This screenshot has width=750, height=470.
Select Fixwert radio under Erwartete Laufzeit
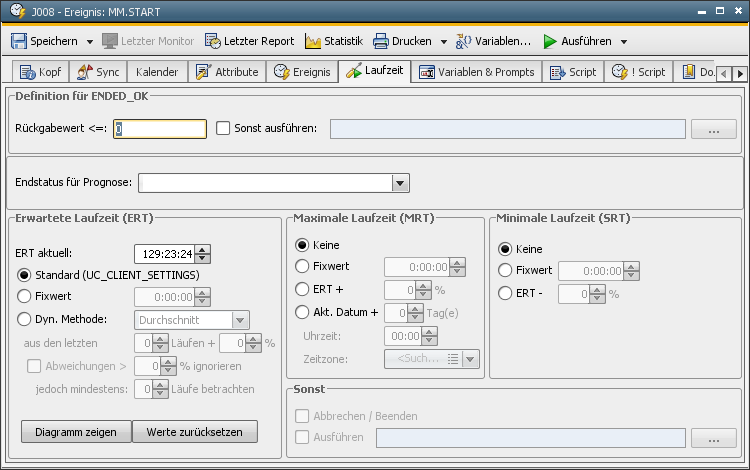coord(24,296)
